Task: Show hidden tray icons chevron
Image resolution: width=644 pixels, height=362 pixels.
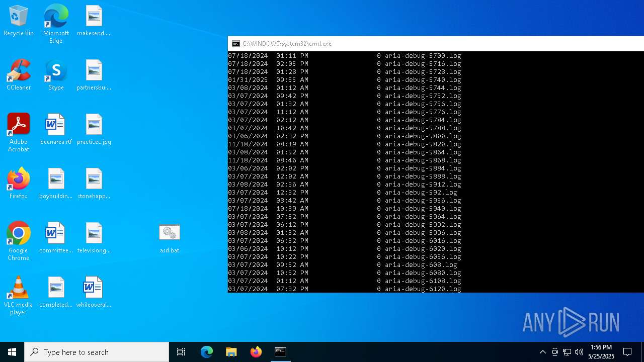Action: pos(542,352)
